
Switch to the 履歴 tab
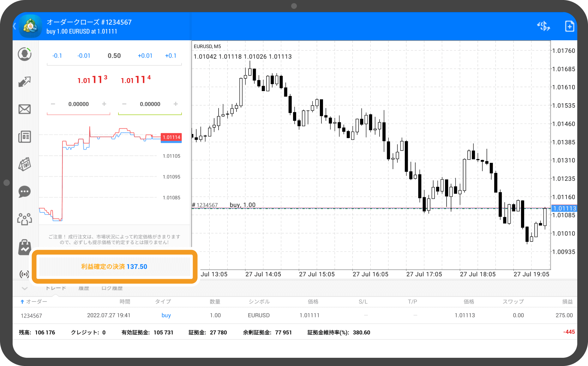coord(84,288)
